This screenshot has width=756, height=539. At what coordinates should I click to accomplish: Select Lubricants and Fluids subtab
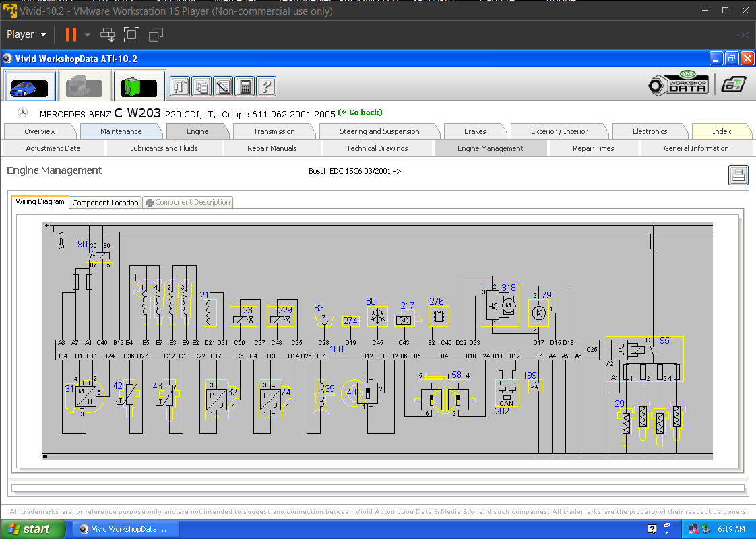[164, 148]
